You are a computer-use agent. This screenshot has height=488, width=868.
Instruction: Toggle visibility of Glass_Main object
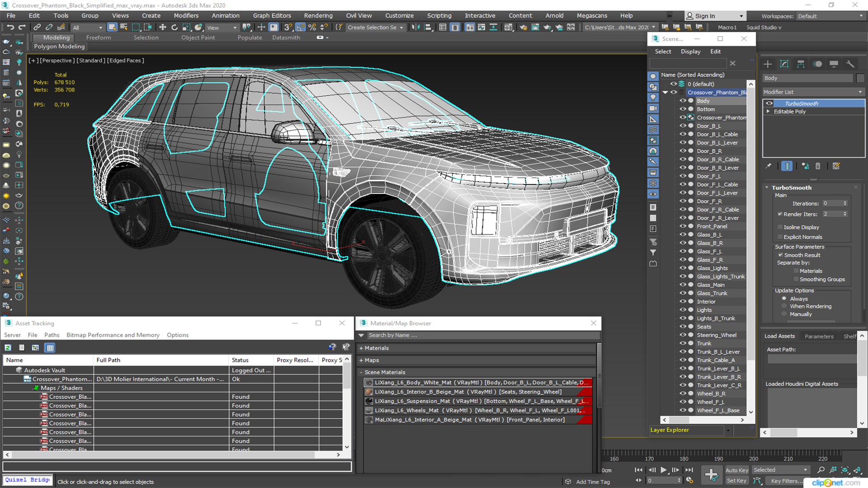tap(683, 285)
